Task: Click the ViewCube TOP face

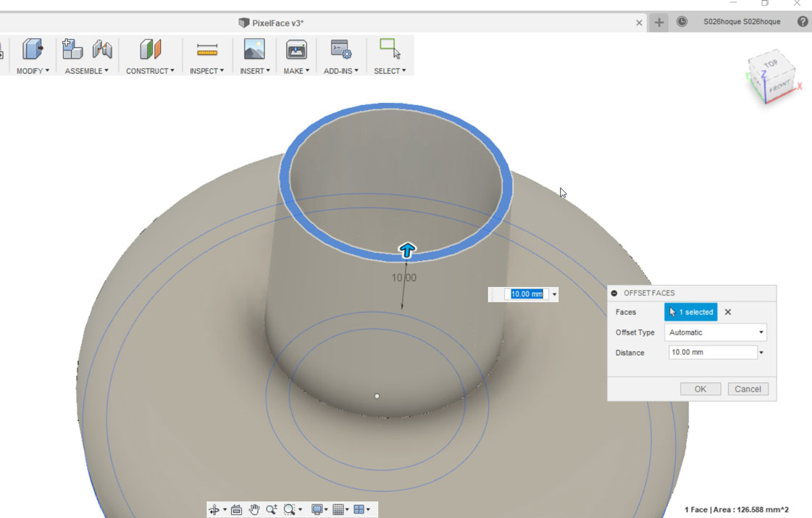Action: coord(770,64)
